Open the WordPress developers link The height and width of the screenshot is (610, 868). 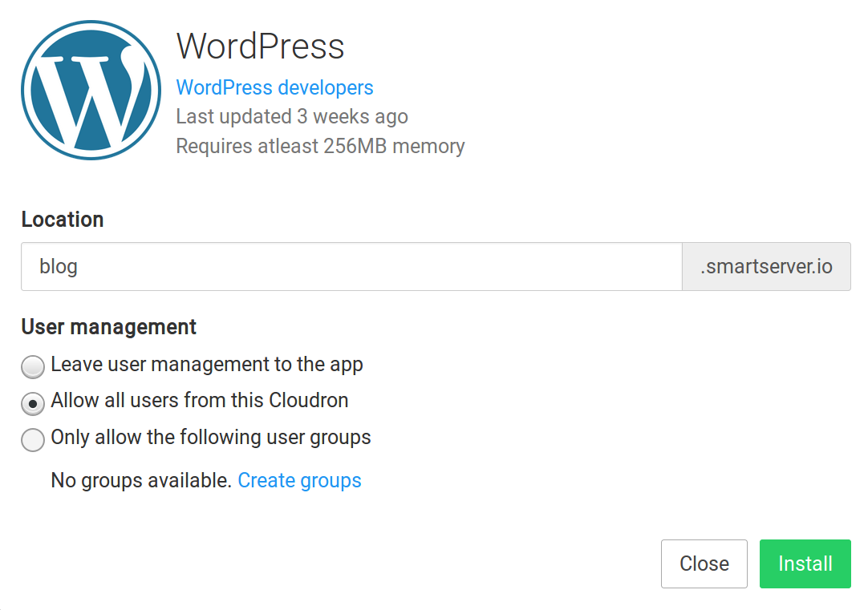tap(274, 87)
